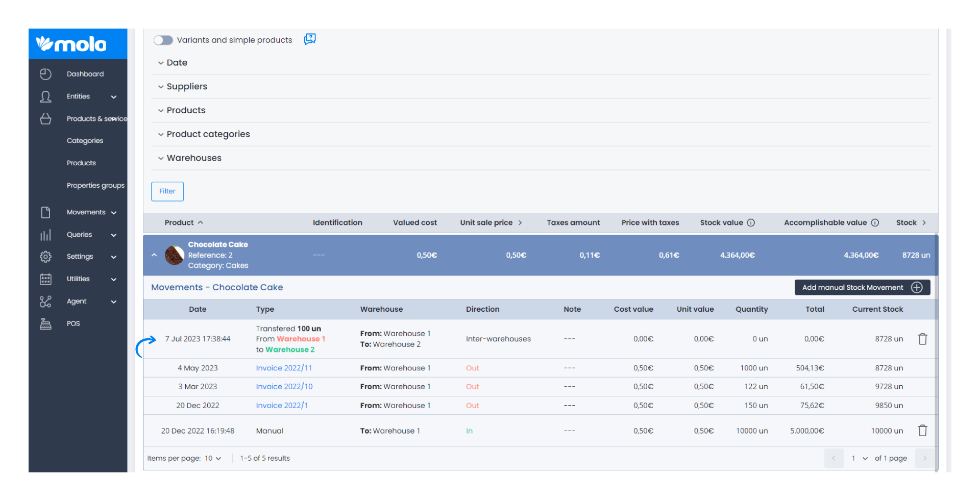The height and width of the screenshot is (501, 980).
Task: Click the Agent icon in sidebar
Action: [x=45, y=302]
